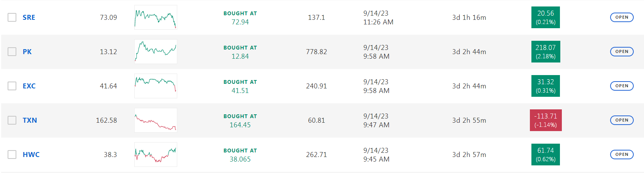The image size is (644, 173).
Task: Hit the OPEN button for TXN
Action: [622, 120]
